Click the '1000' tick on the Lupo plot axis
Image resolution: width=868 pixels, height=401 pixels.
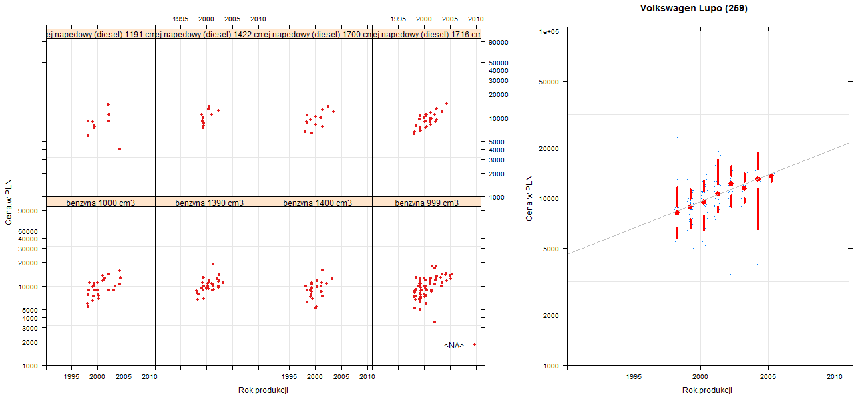pos(552,365)
